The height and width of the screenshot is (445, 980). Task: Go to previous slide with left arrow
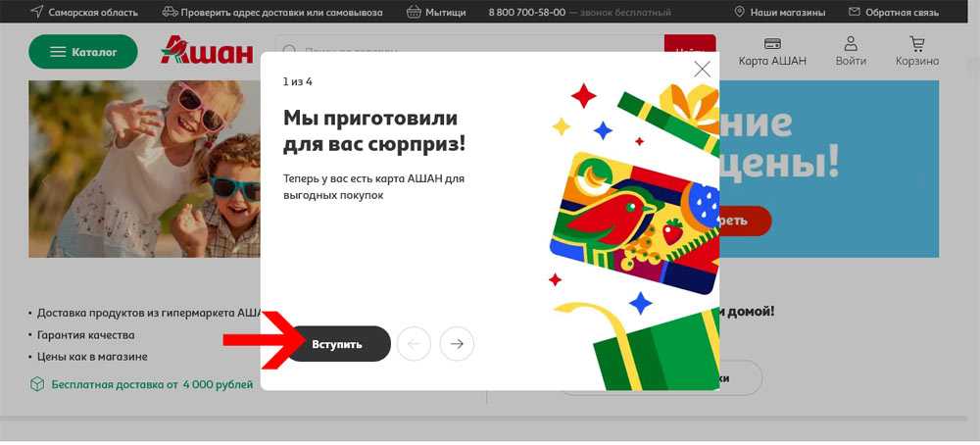414,344
